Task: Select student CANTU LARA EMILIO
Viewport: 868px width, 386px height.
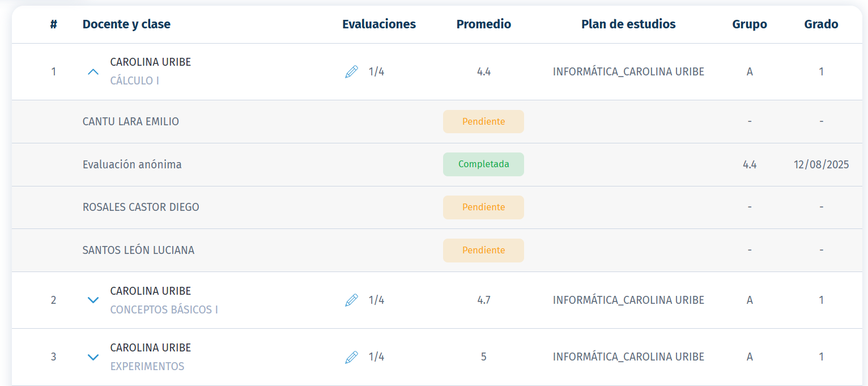Action: (x=130, y=122)
